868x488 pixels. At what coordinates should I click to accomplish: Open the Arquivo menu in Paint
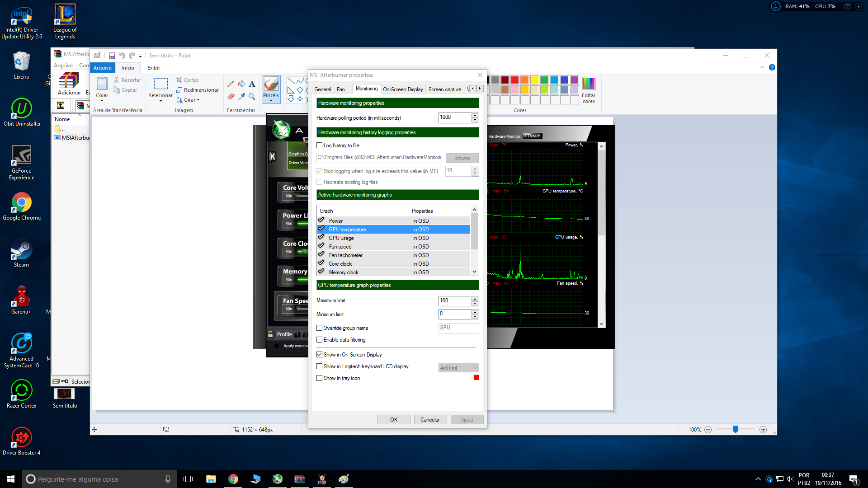(103, 68)
